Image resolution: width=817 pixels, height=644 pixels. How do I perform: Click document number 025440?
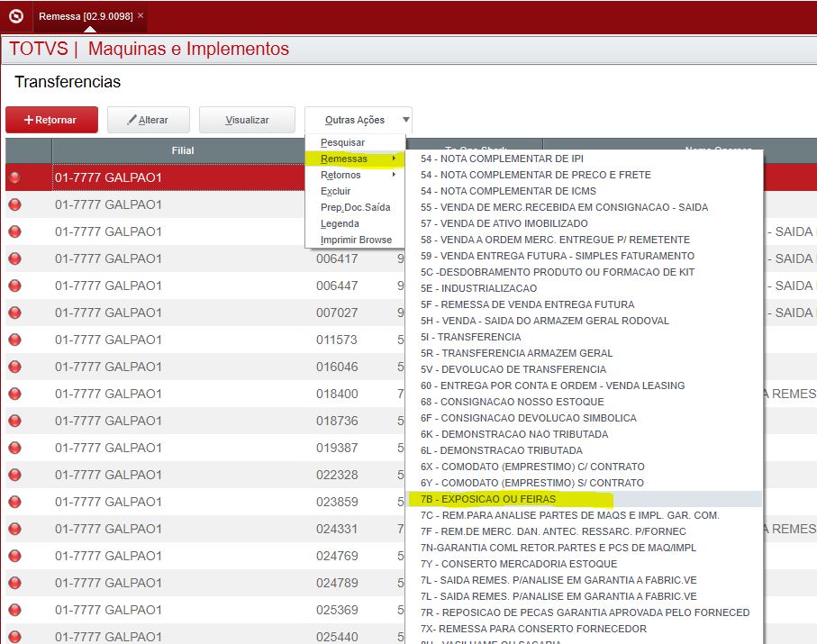(x=337, y=637)
